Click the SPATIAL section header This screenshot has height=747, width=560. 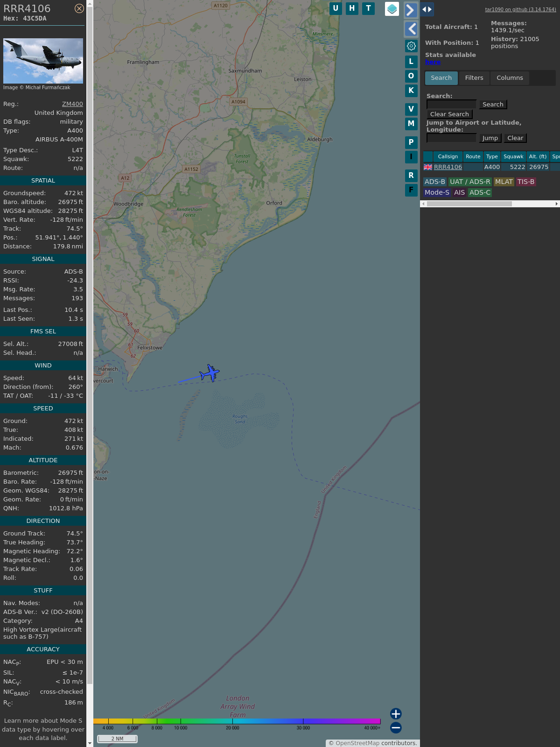click(43, 181)
